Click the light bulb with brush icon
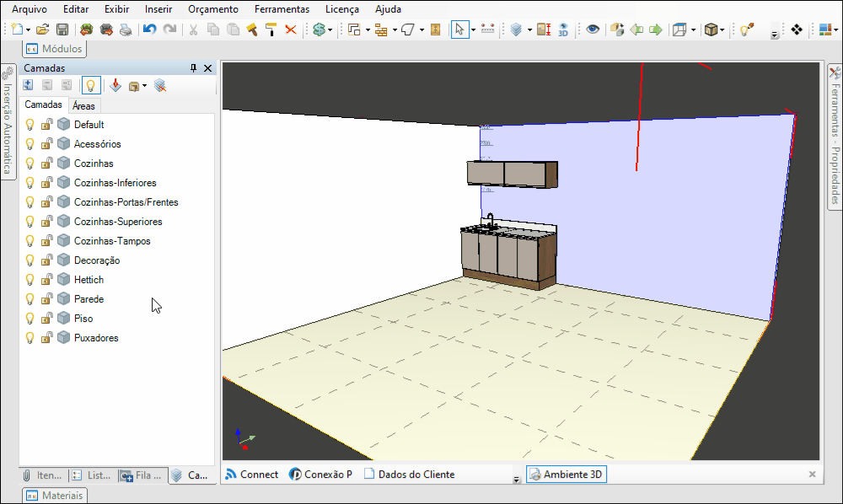843x504 pixels. [x=747, y=29]
